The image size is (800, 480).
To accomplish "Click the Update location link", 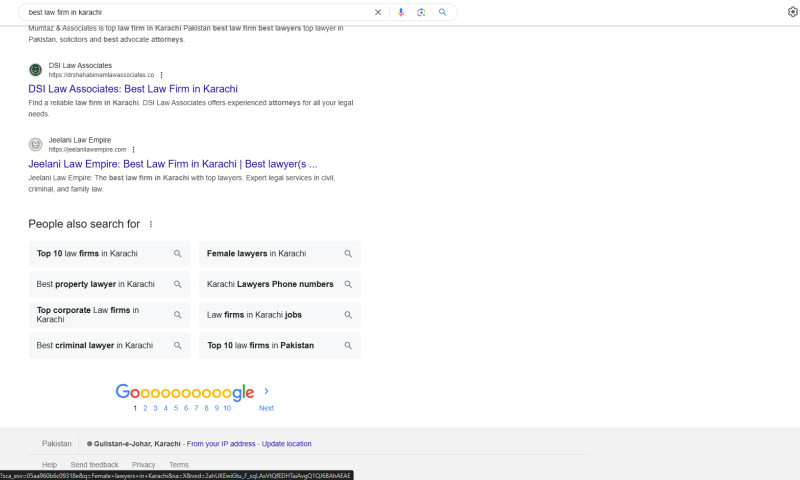I will pos(286,443).
